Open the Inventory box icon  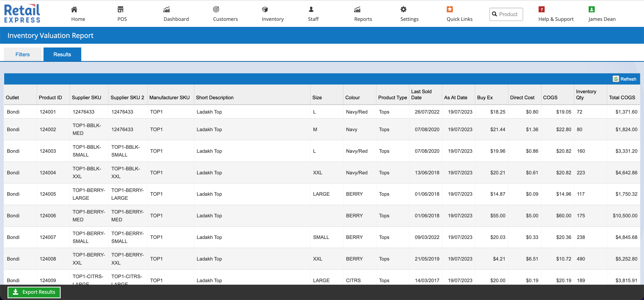(265, 10)
